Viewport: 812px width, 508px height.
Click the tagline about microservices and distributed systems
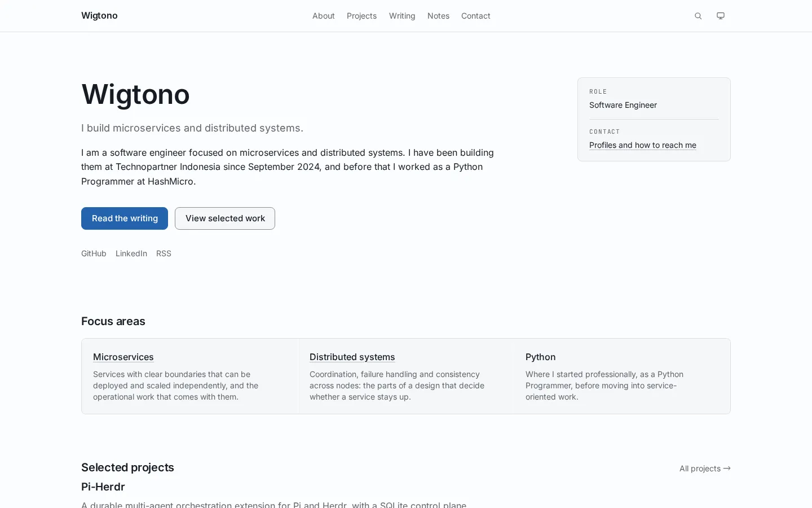point(192,128)
